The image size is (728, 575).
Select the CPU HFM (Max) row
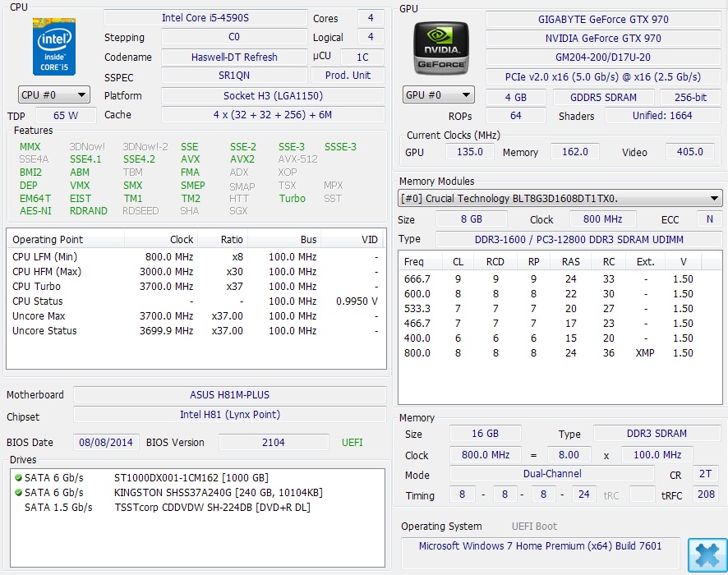coord(196,272)
